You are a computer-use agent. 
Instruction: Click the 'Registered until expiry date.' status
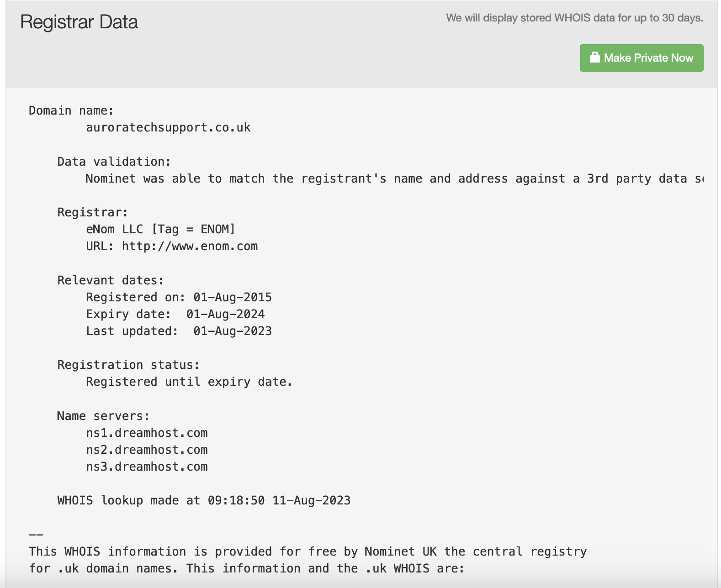pos(189,382)
